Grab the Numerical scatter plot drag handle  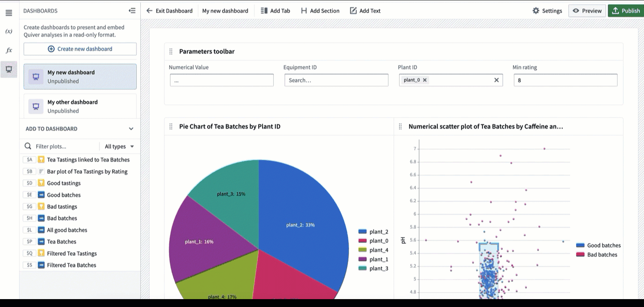[400, 126]
